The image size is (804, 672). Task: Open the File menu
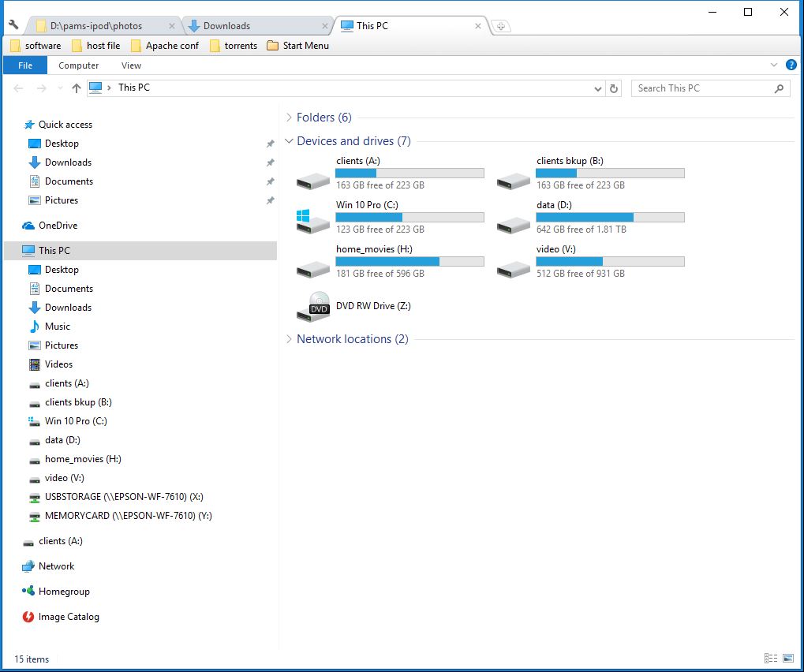pyautogui.click(x=25, y=65)
